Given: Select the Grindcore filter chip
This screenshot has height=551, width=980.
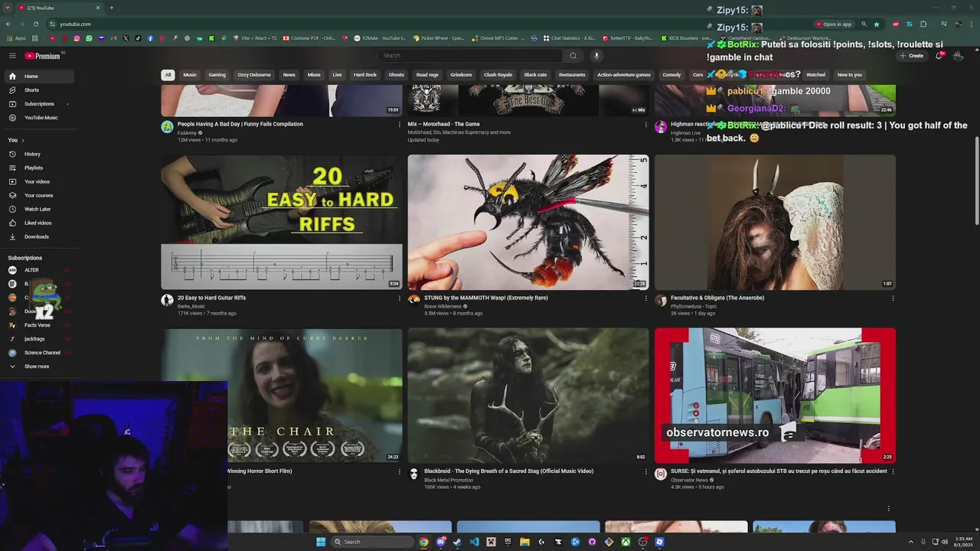Looking at the screenshot, I should pyautogui.click(x=461, y=75).
